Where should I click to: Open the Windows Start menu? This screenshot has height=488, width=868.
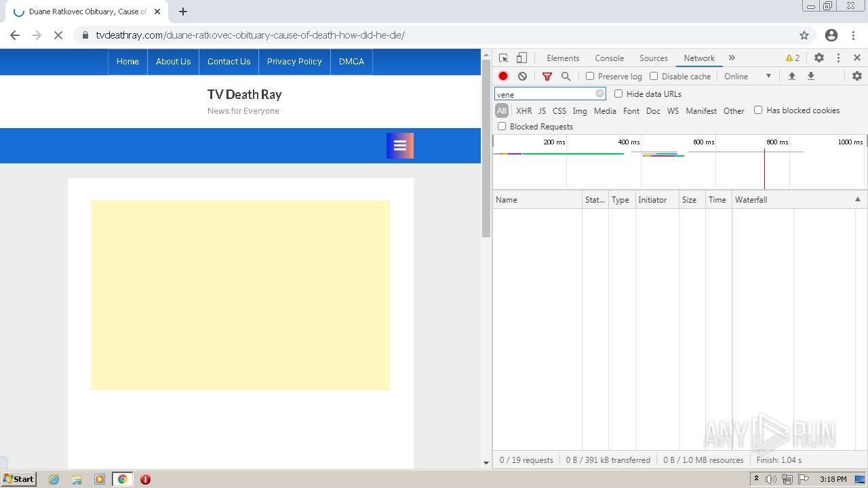[18, 479]
